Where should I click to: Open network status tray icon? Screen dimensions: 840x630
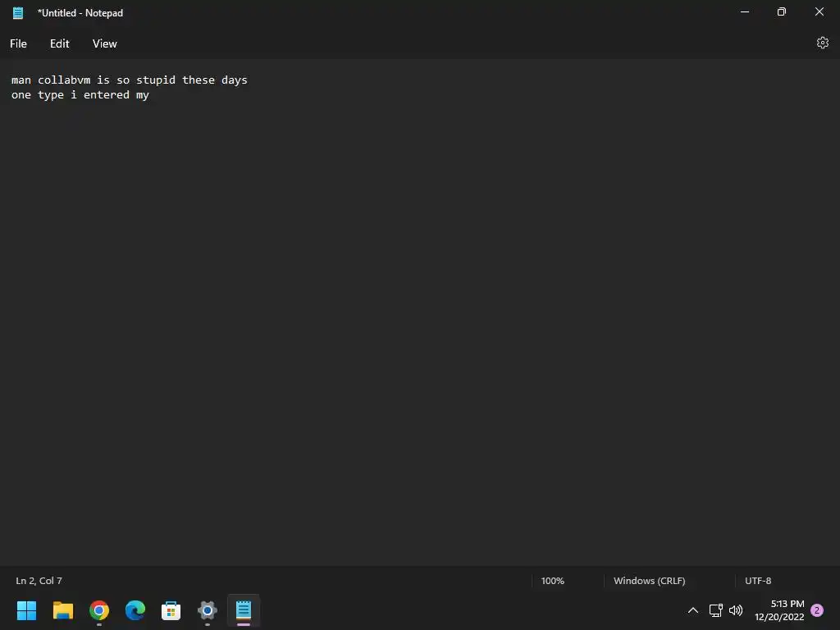pos(715,610)
